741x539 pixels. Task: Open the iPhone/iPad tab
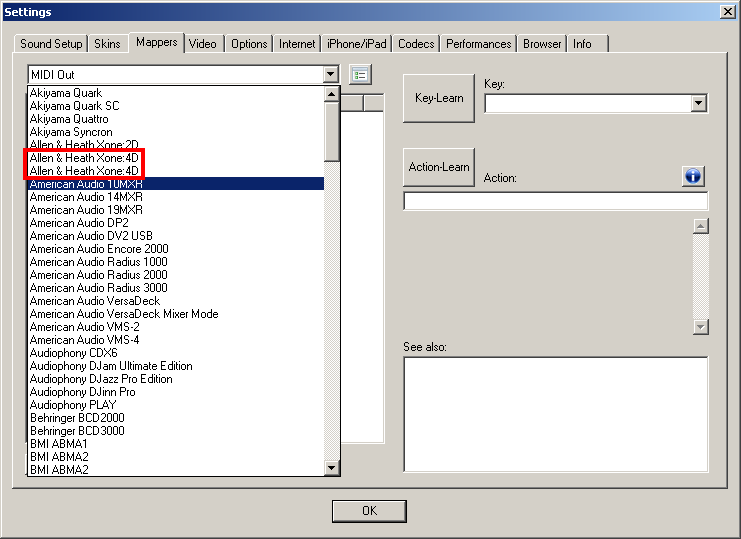point(356,44)
